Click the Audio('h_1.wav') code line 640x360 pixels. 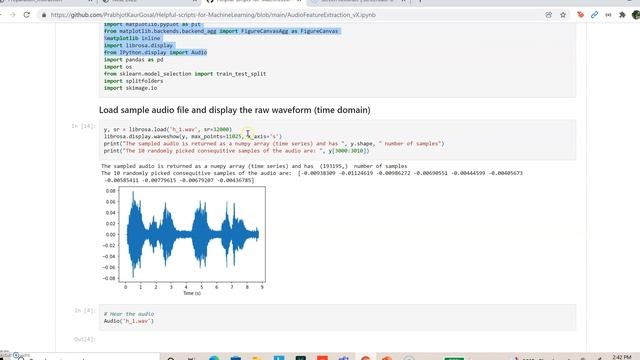click(x=129, y=321)
